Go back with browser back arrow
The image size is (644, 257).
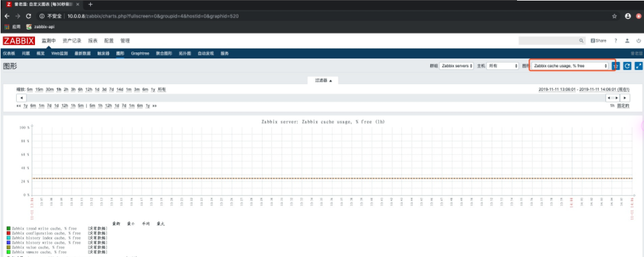pos(7,16)
